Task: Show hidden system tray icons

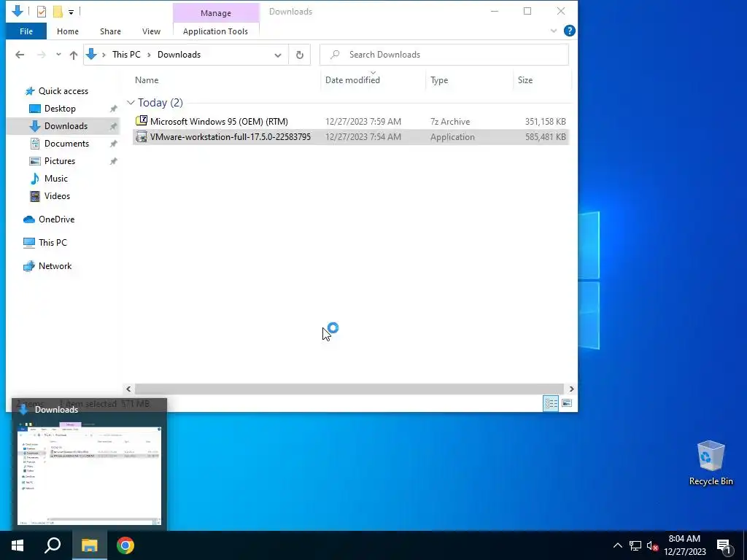Action: click(x=617, y=545)
